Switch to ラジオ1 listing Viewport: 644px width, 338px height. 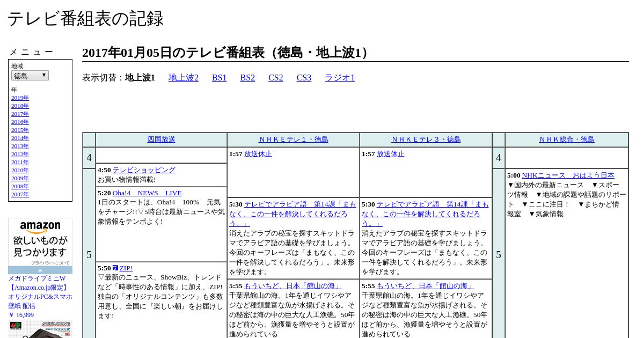(340, 77)
